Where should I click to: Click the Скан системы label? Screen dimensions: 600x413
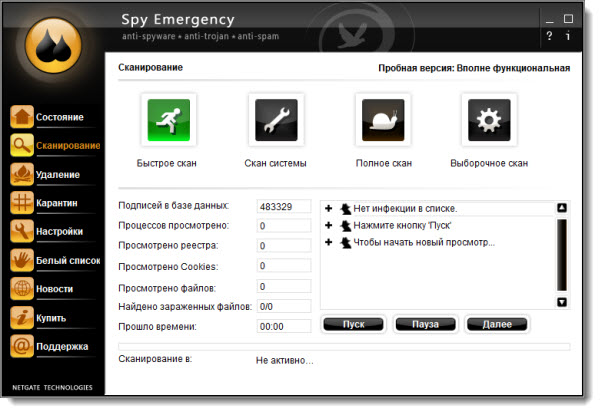tap(276, 163)
